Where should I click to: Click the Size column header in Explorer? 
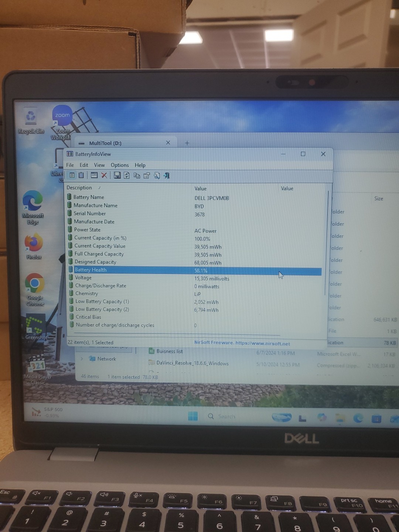(379, 198)
